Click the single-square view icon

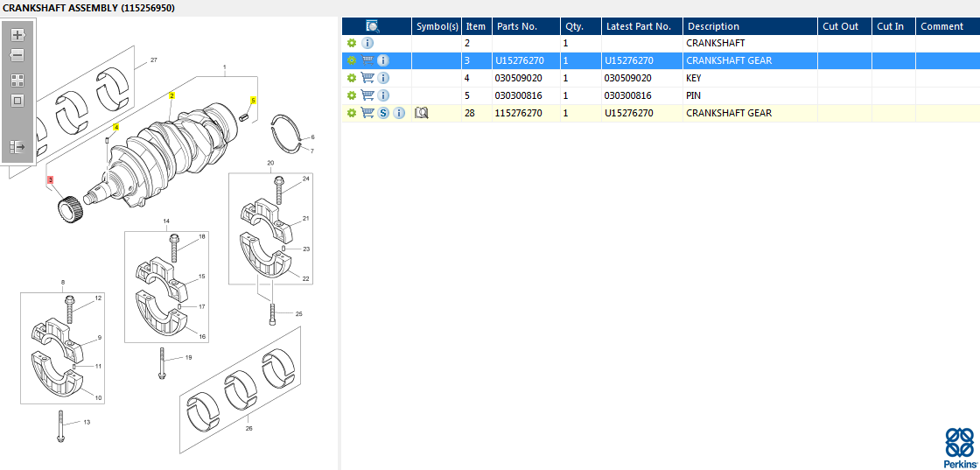pos(17,101)
